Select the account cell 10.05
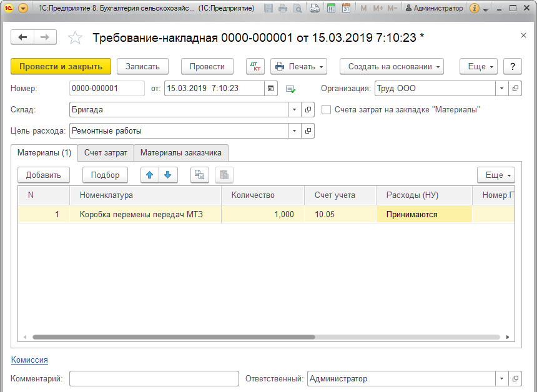 point(340,214)
